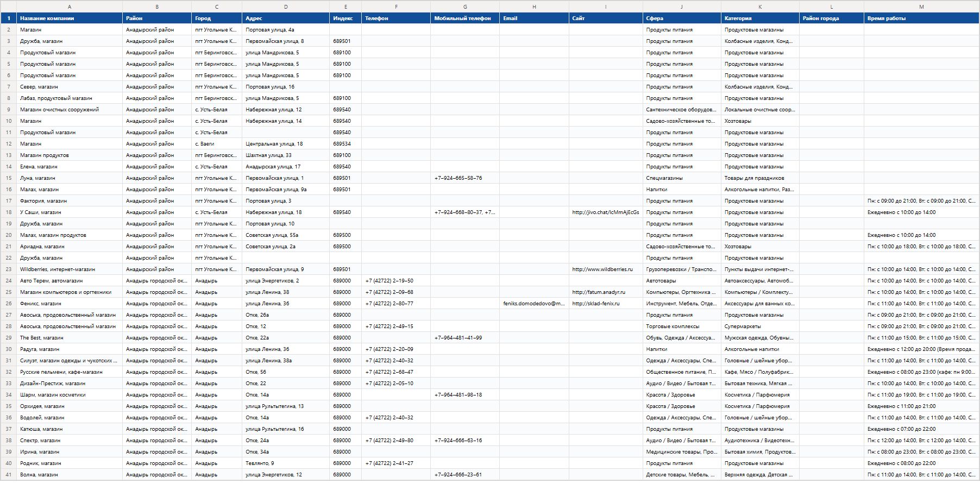The image size is (980, 490).
Task: Select the 'Ариадна, магазин' cell
Action: (70, 247)
